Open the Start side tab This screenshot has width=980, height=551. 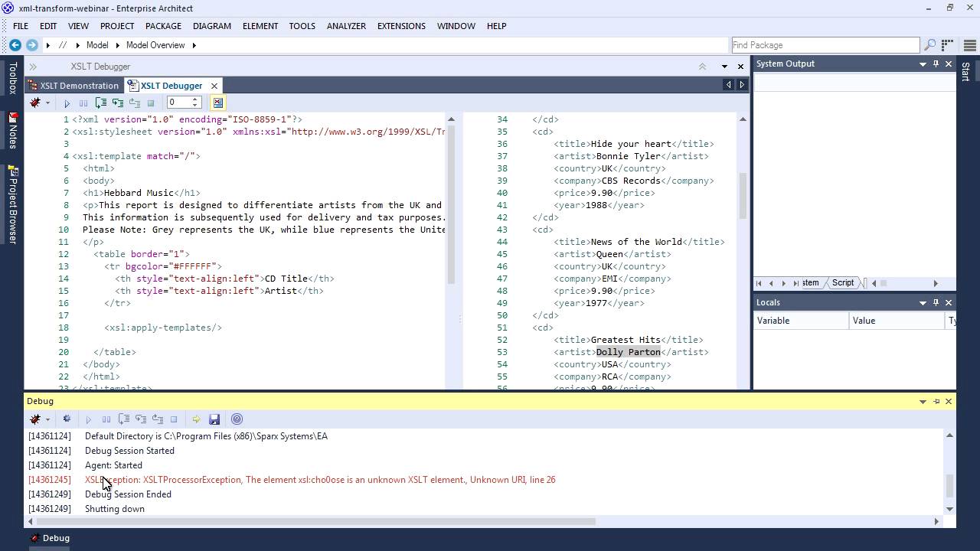[965, 71]
